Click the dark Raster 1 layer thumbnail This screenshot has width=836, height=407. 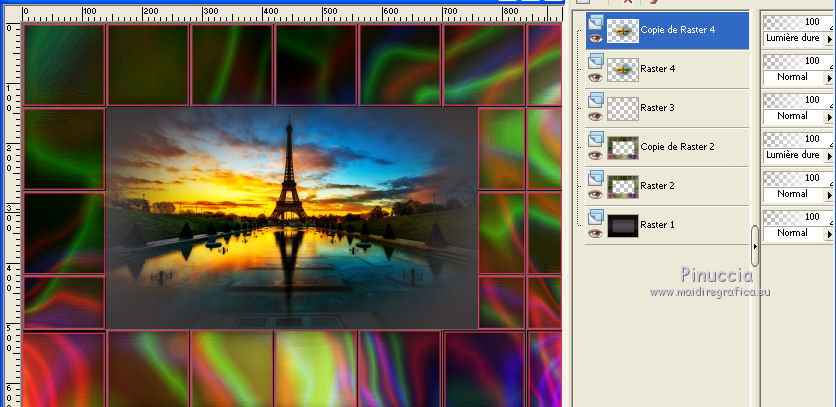623,226
